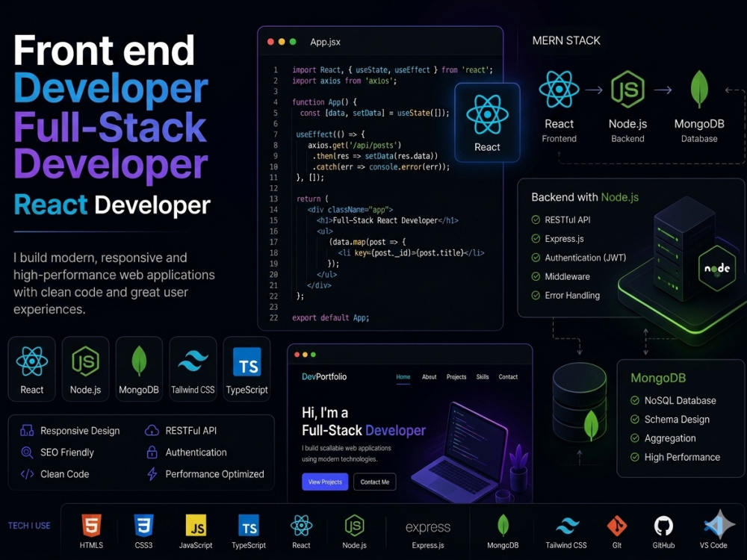This screenshot has width=747, height=560.
Task: Click the TECH I USE label
Action: [x=29, y=526]
